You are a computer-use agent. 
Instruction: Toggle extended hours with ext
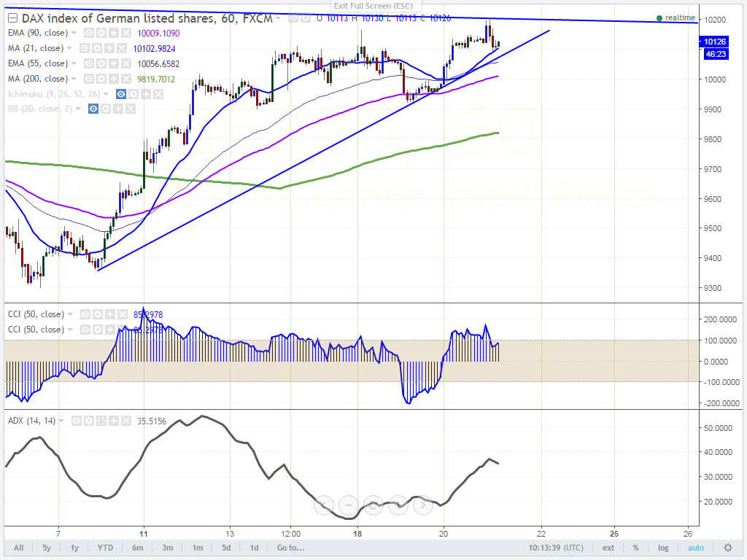point(608,548)
